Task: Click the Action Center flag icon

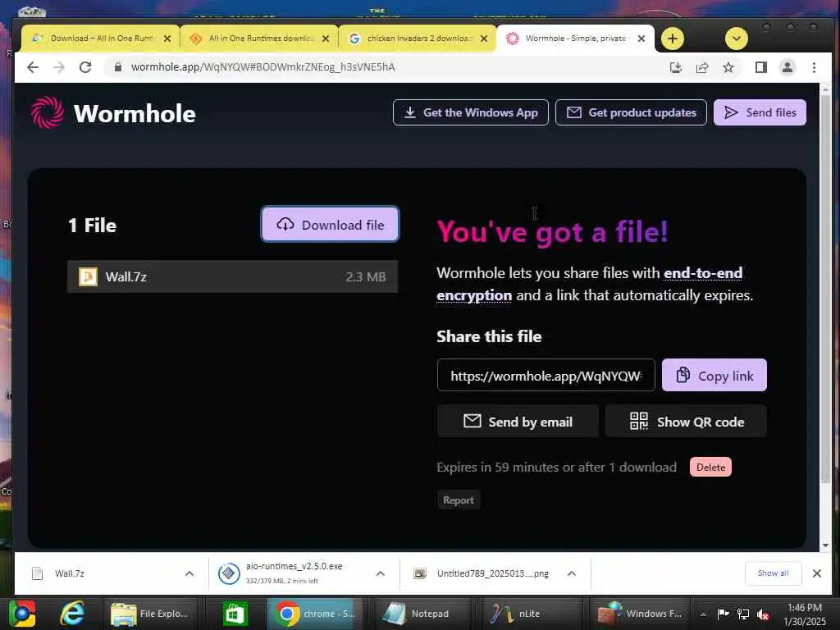Action: (x=723, y=614)
